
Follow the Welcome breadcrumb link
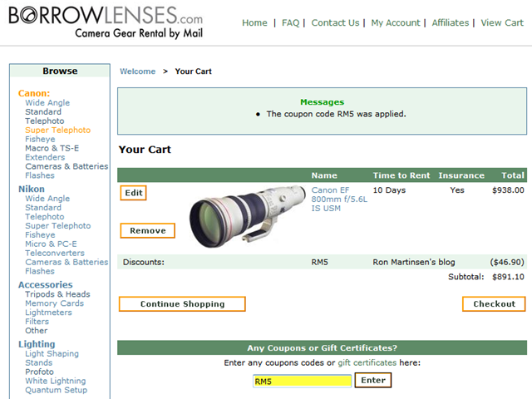137,71
